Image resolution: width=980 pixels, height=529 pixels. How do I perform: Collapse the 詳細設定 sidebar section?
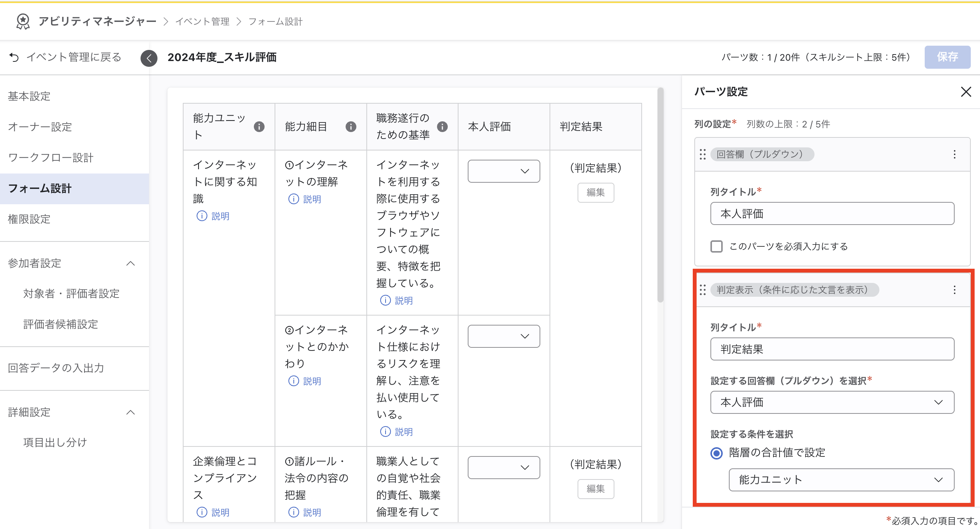pyautogui.click(x=131, y=412)
